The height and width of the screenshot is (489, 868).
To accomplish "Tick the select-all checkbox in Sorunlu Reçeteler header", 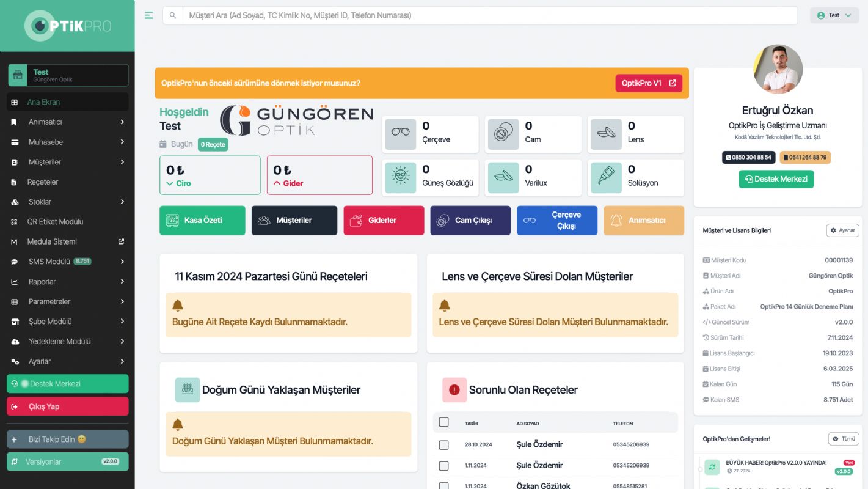I will (x=444, y=422).
